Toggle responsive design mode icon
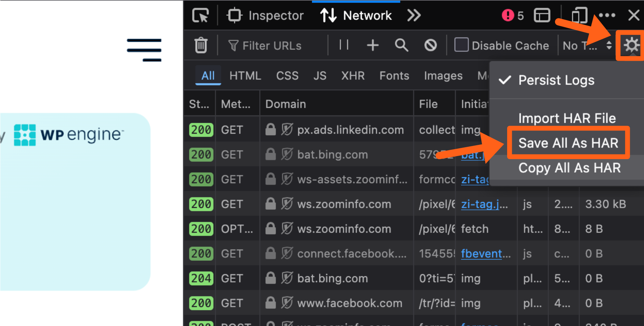 click(579, 15)
